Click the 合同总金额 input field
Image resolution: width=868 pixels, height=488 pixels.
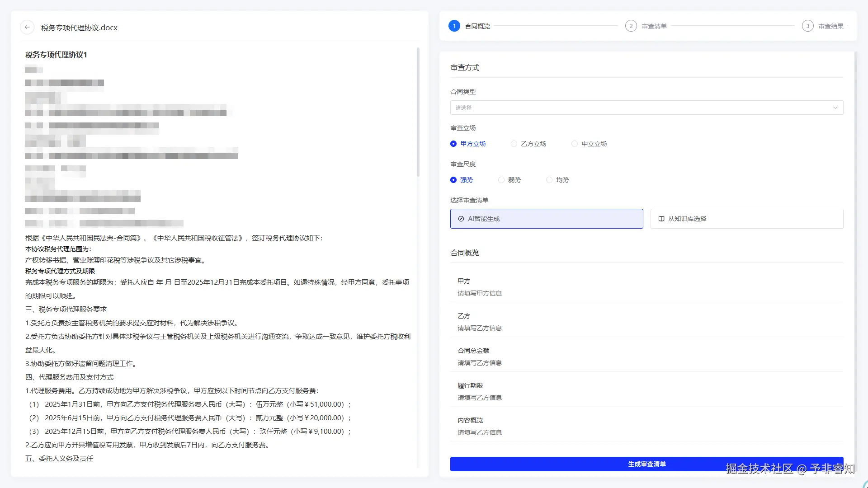(x=480, y=363)
